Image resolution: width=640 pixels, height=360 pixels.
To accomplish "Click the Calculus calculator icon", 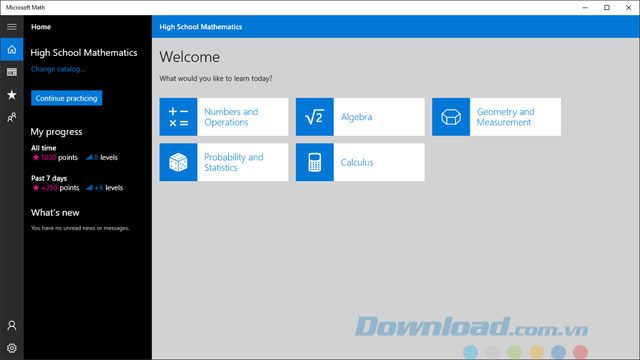I will pyautogui.click(x=315, y=162).
